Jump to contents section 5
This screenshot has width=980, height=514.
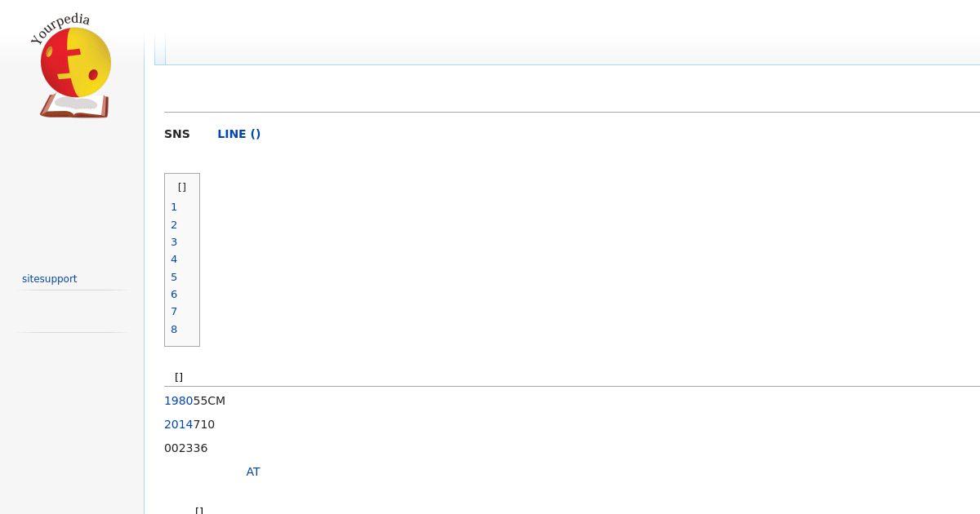pyautogui.click(x=174, y=277)
